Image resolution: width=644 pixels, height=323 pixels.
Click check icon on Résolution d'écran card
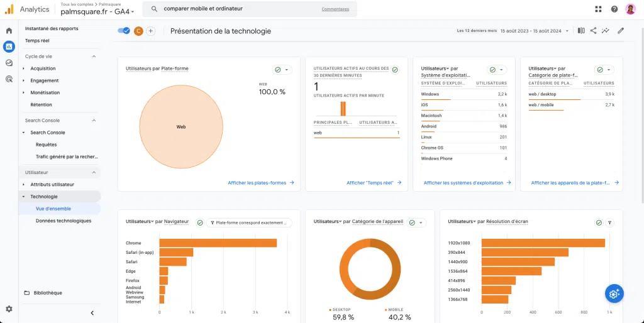tap(599, 223)
